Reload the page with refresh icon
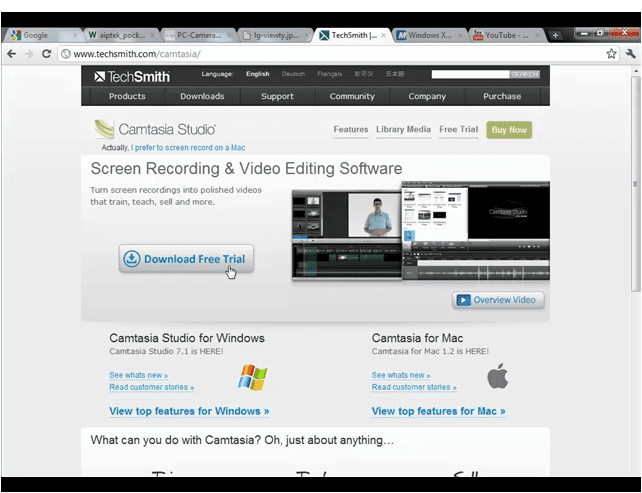Viewport: 642px width, 493px height. click(46, 54)
